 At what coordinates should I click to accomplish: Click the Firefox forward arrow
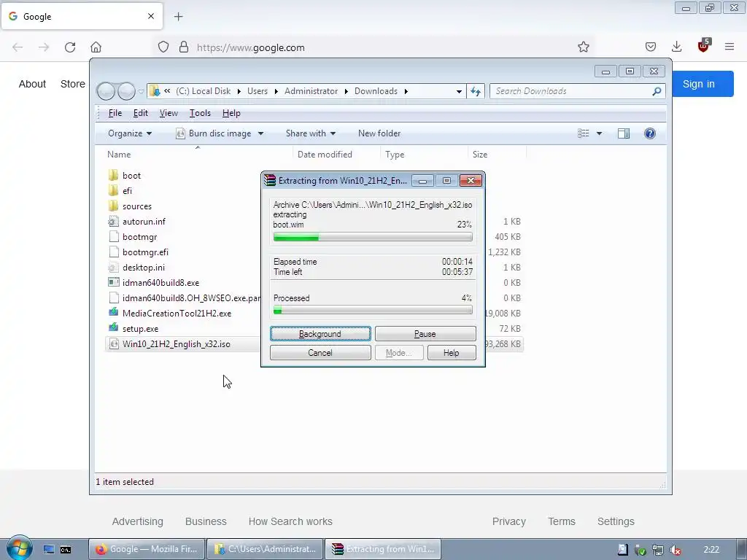tap(44, 47)
